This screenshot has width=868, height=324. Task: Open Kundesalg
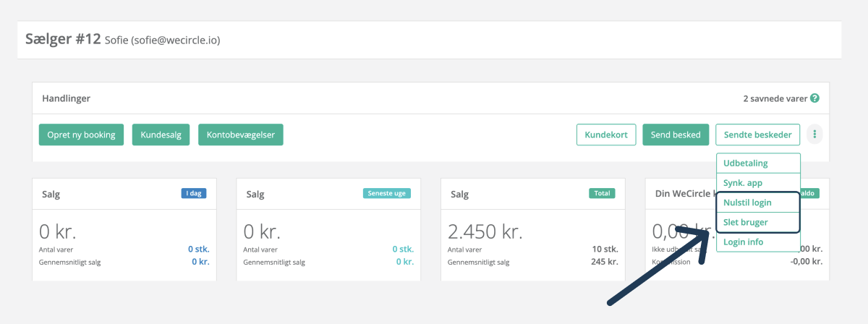tap(161, 135)
